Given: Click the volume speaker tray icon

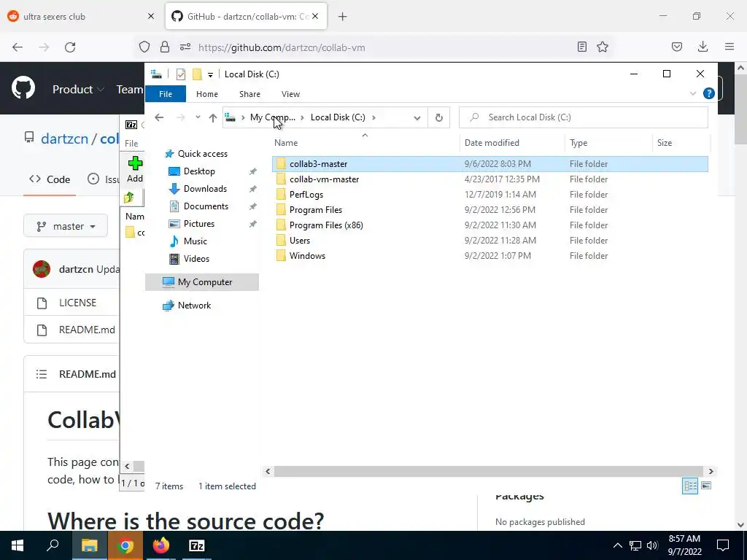Looking at the screenshot, I should point(652,545).
